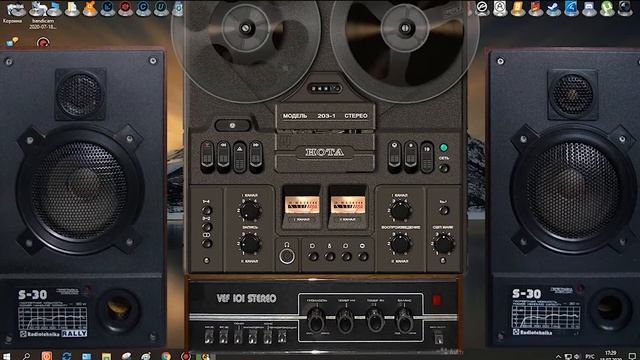Click first small button below VU meters
Viewport: 640px width, 360px height.
tap(313, 256)
